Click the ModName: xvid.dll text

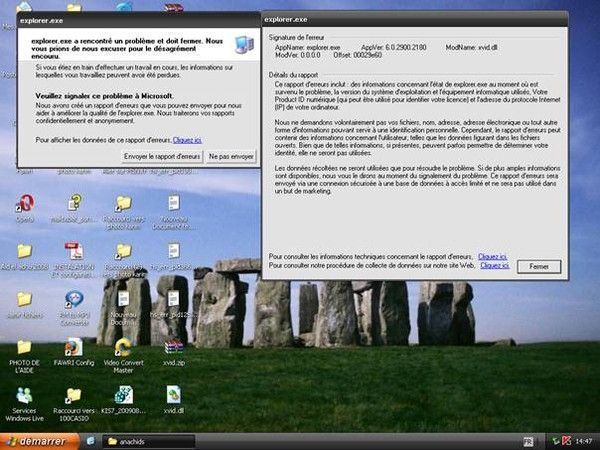tap(471, 47)
